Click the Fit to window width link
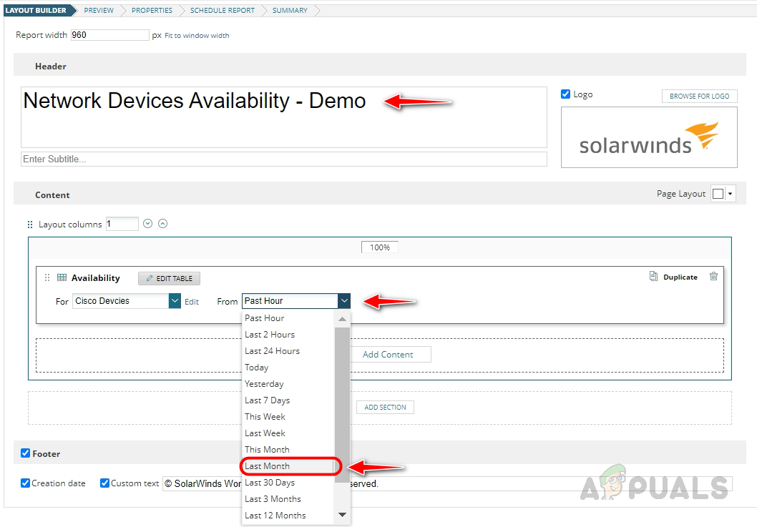757x532 pixels. click(197, 36)
